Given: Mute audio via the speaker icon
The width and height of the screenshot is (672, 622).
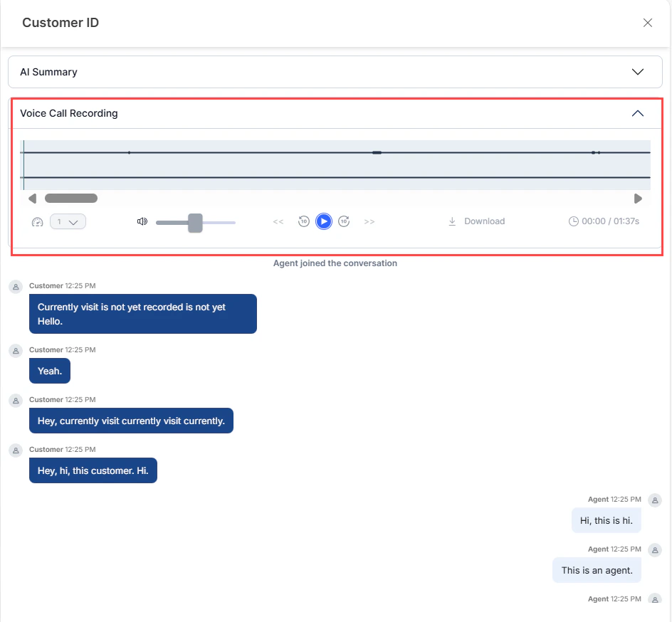Looking at the screenshot, I should click(x=142, y=221).
